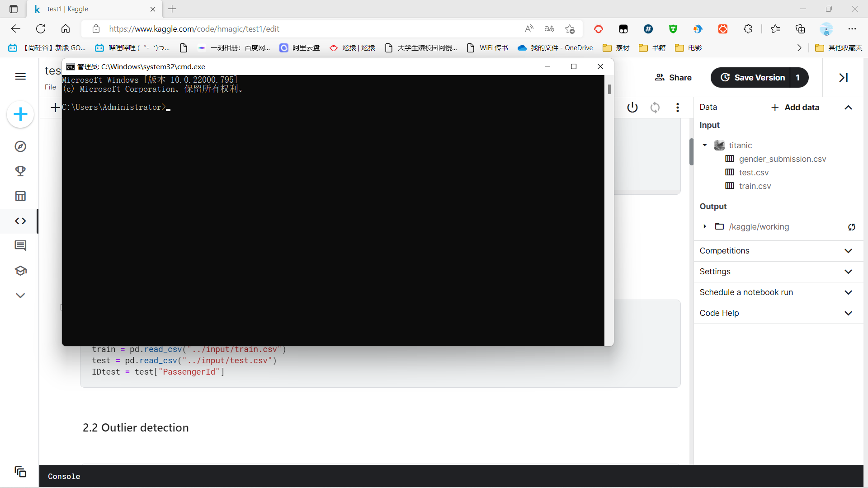Open browser settings ellipsis menu

pos(852,29)
